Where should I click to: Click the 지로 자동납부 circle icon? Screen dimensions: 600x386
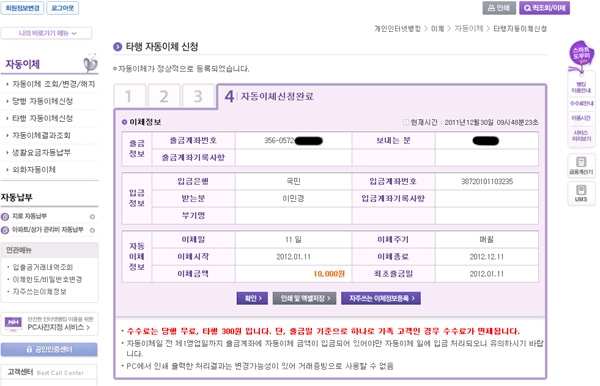5,217
